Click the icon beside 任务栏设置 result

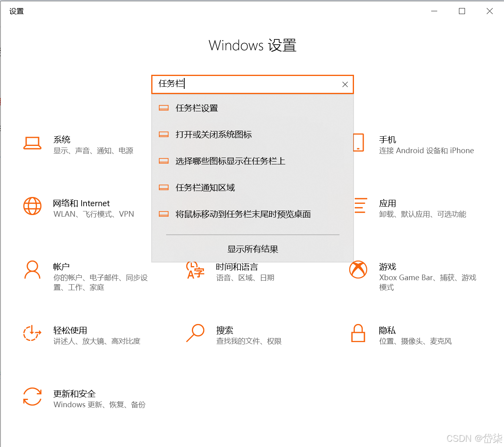tap(164, 108)
